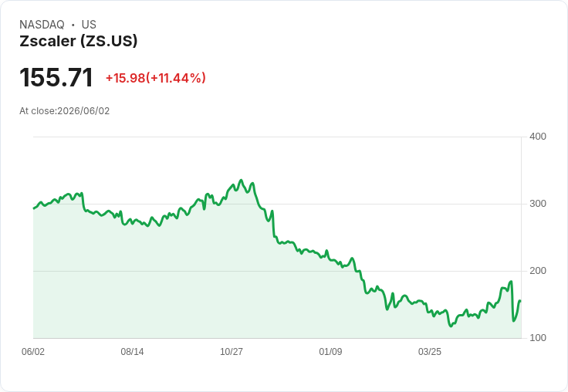The image size is (568, 392).
Task: Click the 200 price axis label
Action: point(538,271)
